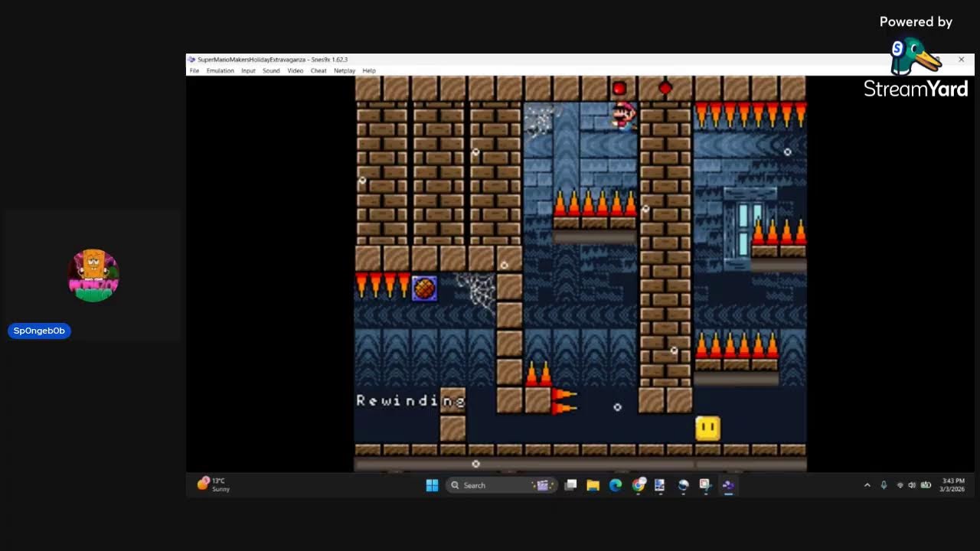Open File Explorer from taskbar
980x551 pixels.
(x=593, y=485)
